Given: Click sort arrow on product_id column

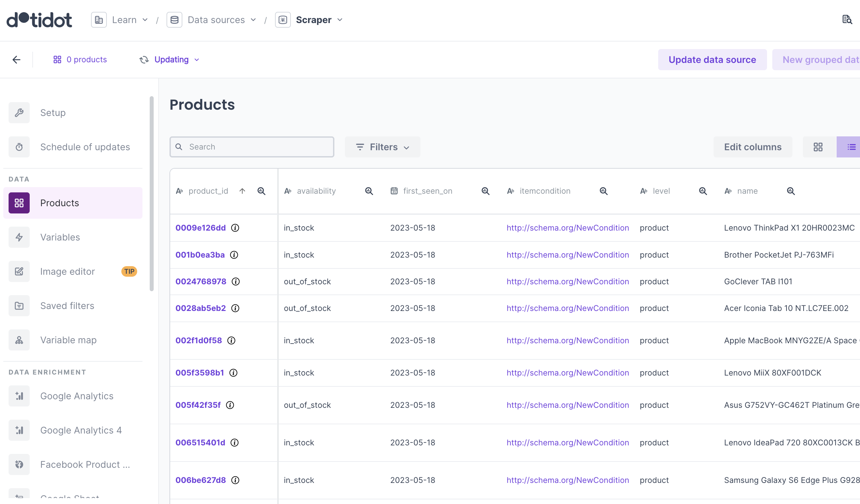Looking at the screenshot, I should coord(242,191).
